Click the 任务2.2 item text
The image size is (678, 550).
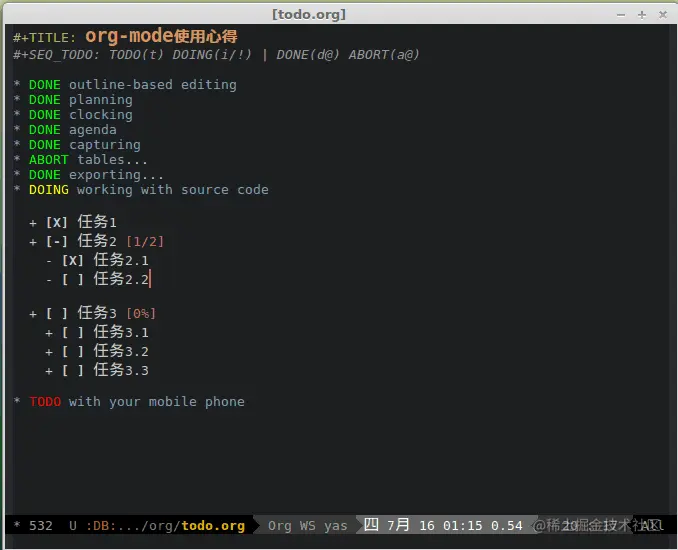tap(121, 278)
